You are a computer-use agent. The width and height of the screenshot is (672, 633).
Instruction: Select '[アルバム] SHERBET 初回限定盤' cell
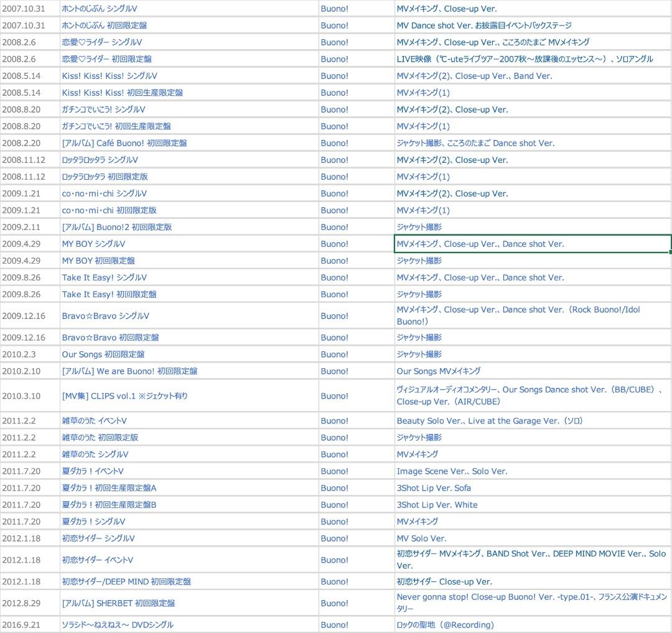click(189, 603)
